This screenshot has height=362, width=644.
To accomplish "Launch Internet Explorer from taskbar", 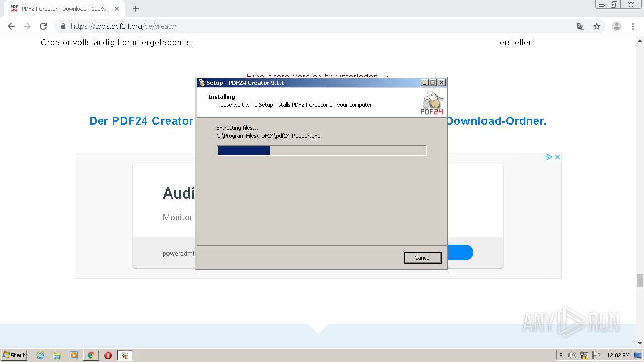I will click(40, 355).
